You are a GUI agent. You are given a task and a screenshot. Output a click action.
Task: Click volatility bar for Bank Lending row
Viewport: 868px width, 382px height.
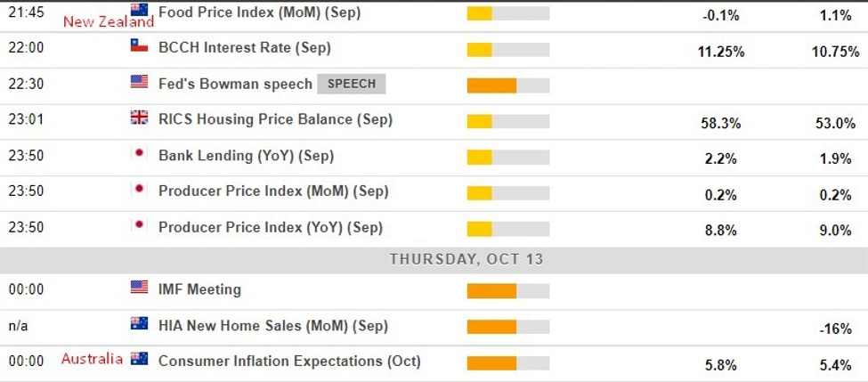click(508, 158)
